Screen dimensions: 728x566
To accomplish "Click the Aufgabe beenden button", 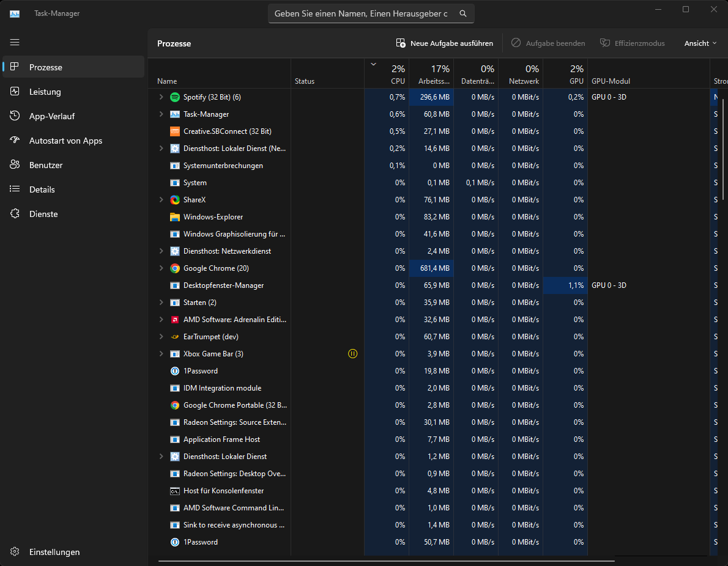I will 548,43.
